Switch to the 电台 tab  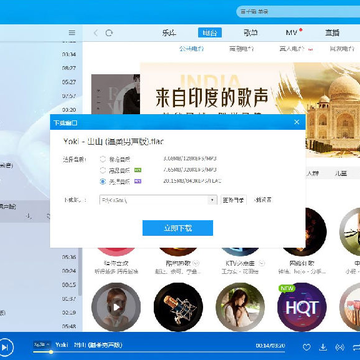pyautogui.click(x=210, y=33)
